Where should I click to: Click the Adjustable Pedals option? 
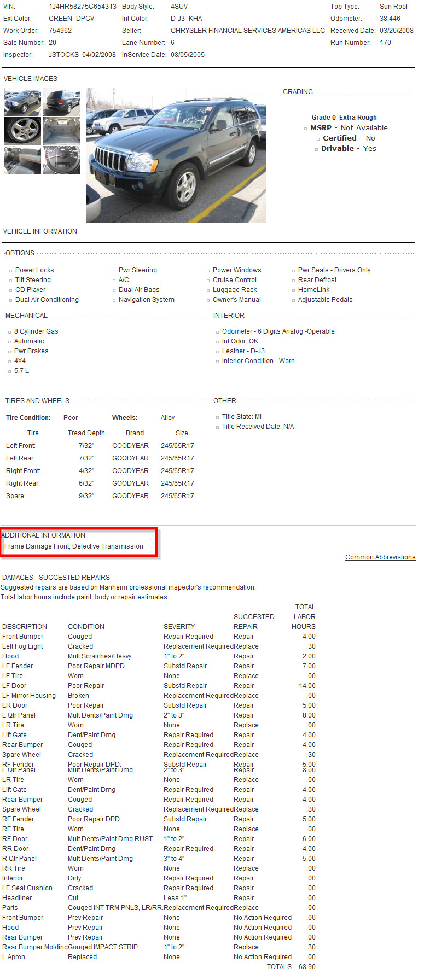[x=325, y=300]
